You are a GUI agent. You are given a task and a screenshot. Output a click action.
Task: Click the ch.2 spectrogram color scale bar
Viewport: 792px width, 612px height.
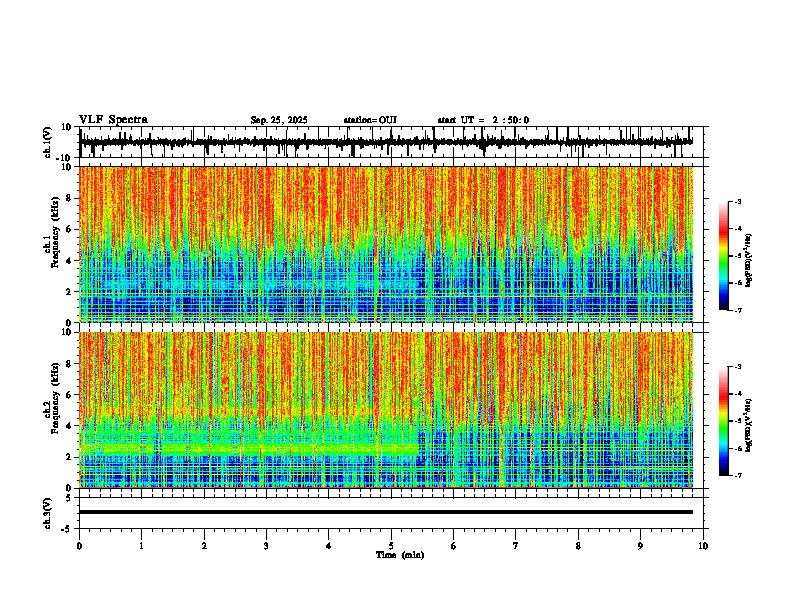724,421
